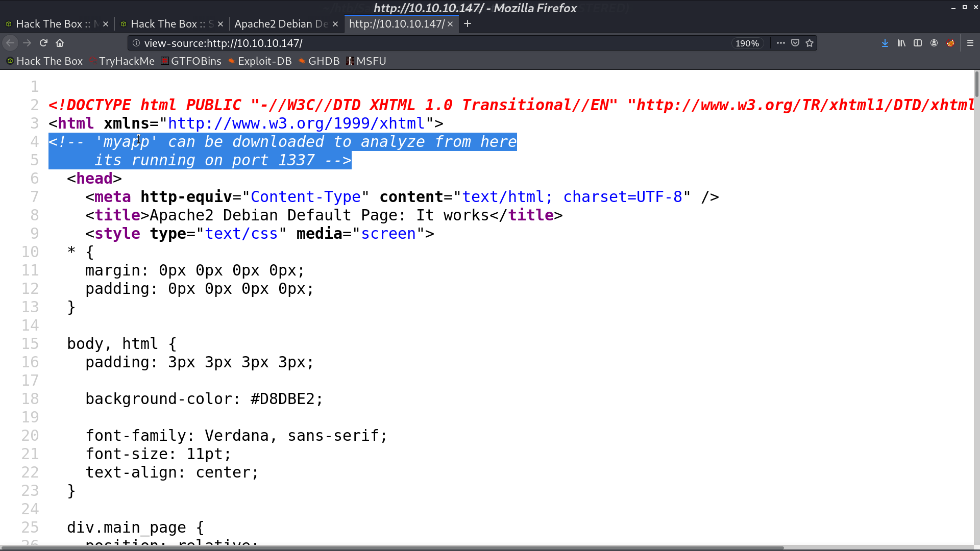Open the hamburger application menu
Screen dimensions: 980x551
(970, 43)
